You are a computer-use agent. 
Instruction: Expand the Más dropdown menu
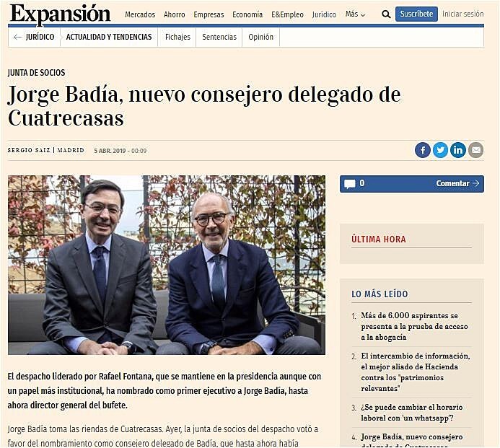pos(355,14)
